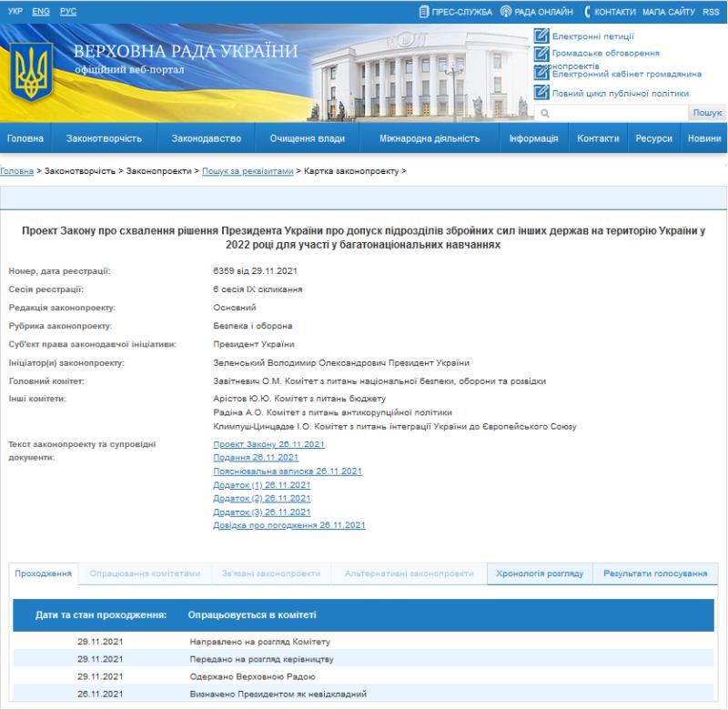Open Законотворчість menu item
The width and height of the screenshot is (728, 710).
[x=104, y=138]
